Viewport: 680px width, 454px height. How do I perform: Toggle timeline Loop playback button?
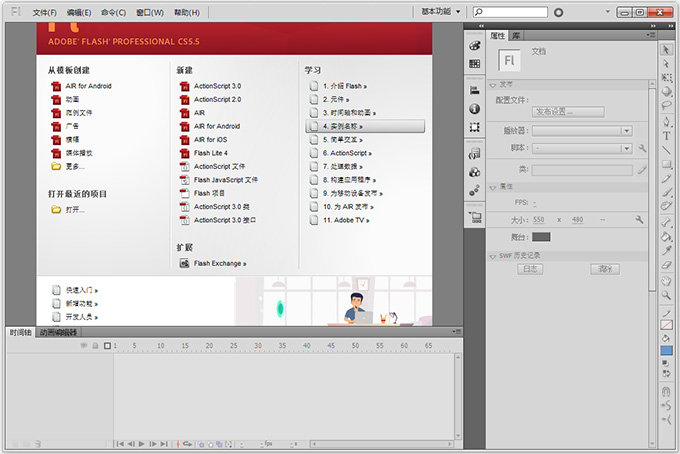[187, 444]
